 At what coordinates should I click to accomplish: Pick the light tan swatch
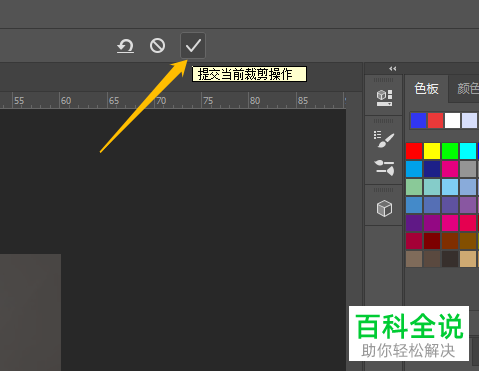(468, 259)
